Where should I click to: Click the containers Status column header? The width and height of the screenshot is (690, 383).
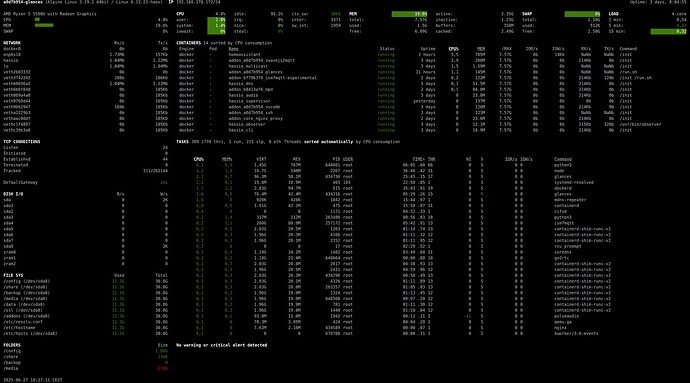coord(387,49)
